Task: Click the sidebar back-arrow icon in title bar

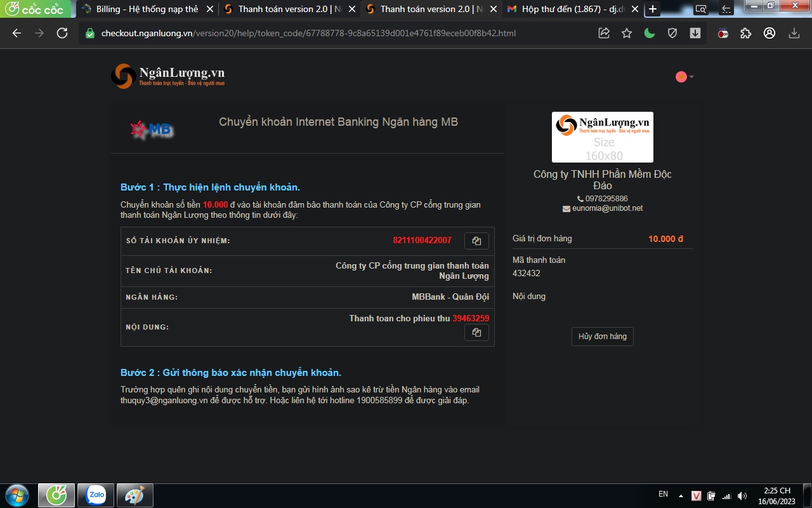Action: 727,9
